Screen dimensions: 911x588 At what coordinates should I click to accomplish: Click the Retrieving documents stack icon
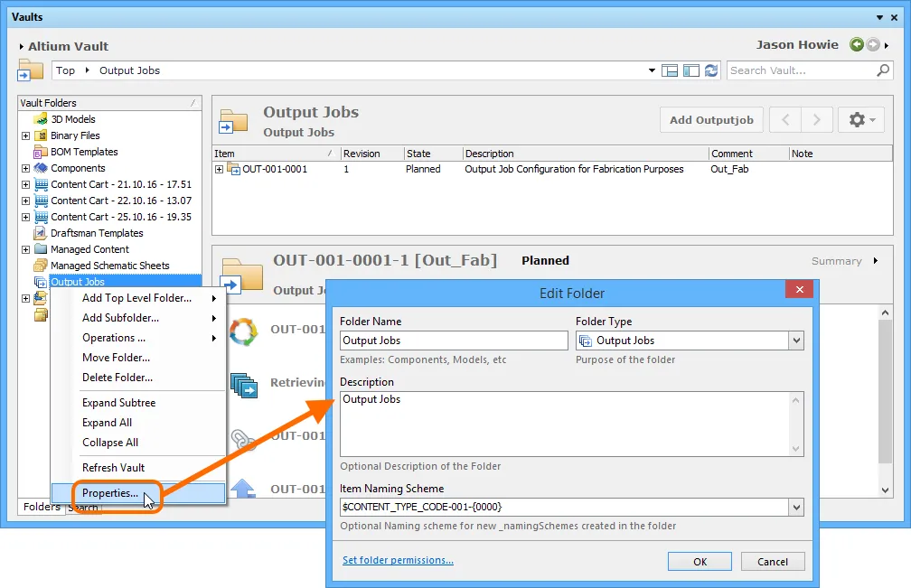(x=244, y=386)
